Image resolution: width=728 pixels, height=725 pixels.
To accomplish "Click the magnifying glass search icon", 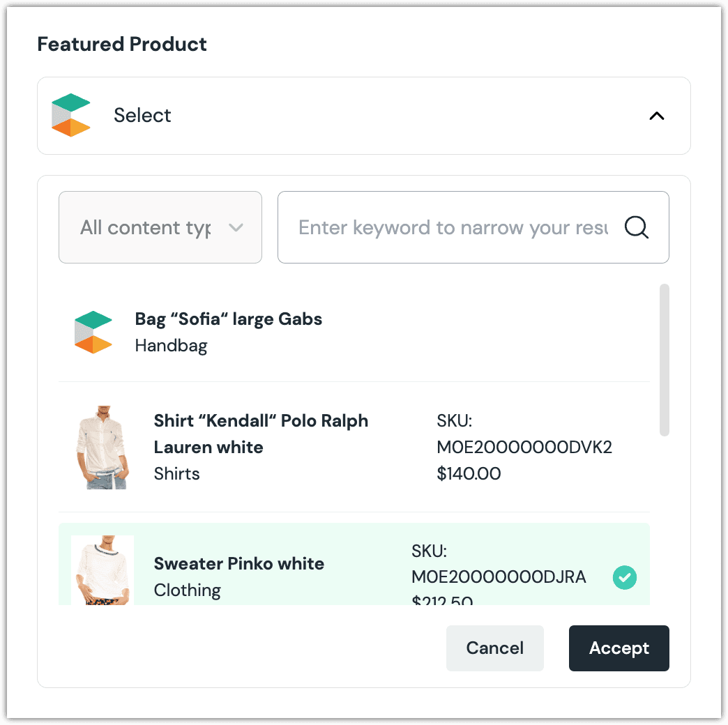I will 636,227.
